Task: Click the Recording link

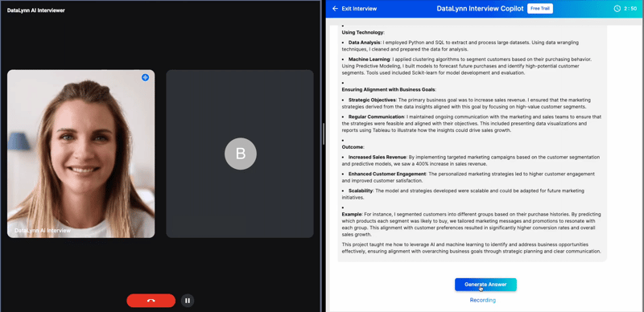Action: click(482, 300)
